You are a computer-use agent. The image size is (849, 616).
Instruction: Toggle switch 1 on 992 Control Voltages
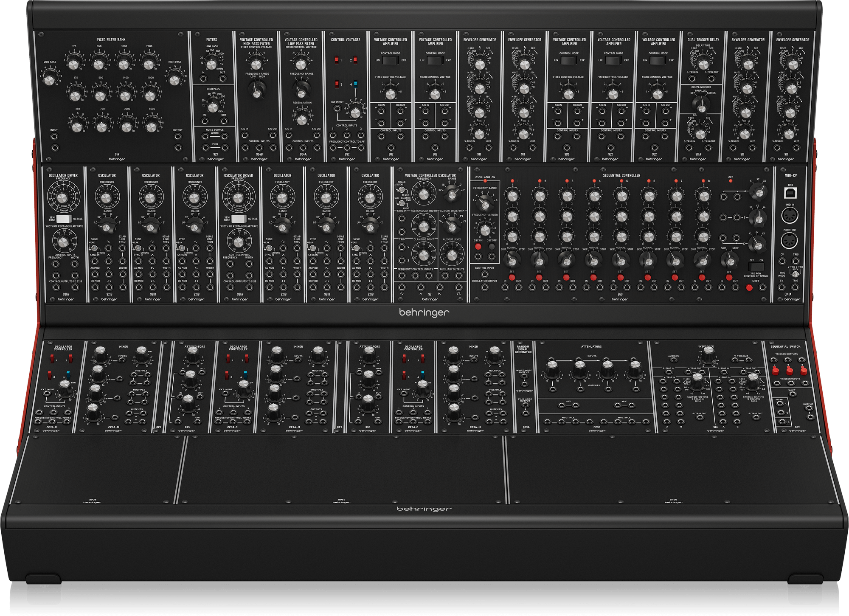(x=336, y=60)
